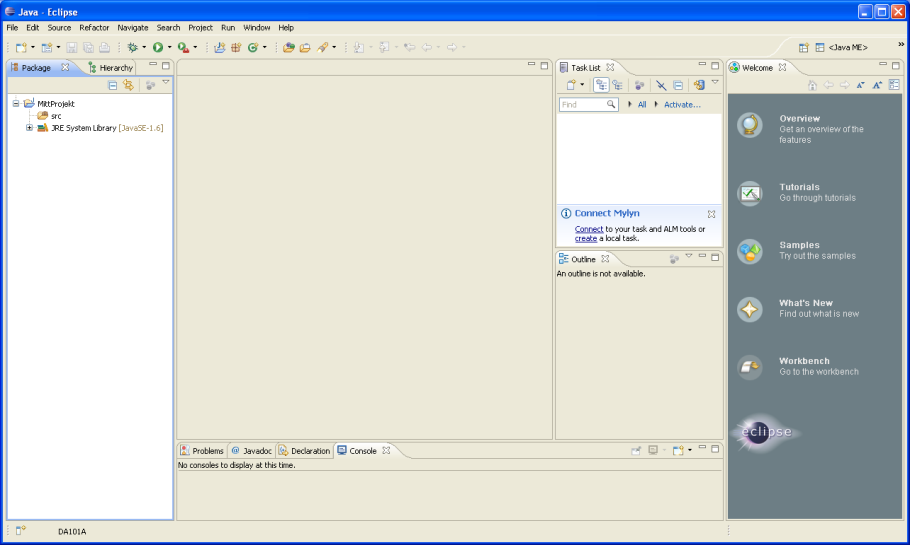910x545 pixels.
Task: Click the New Java Class icon
Action: 253,48
